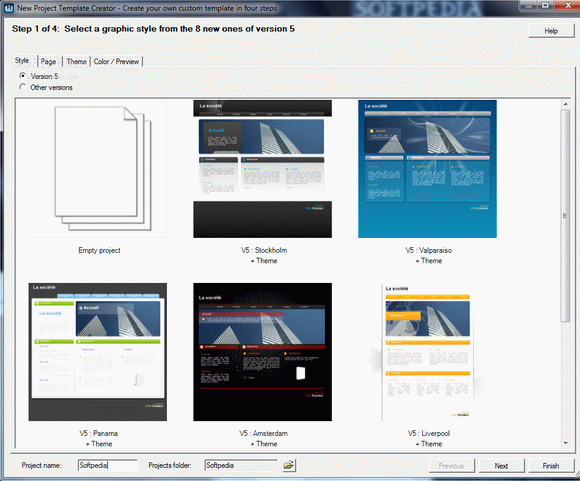
Task: Click the Previous button
Action: pyautogui.click(x=451, y=466)
